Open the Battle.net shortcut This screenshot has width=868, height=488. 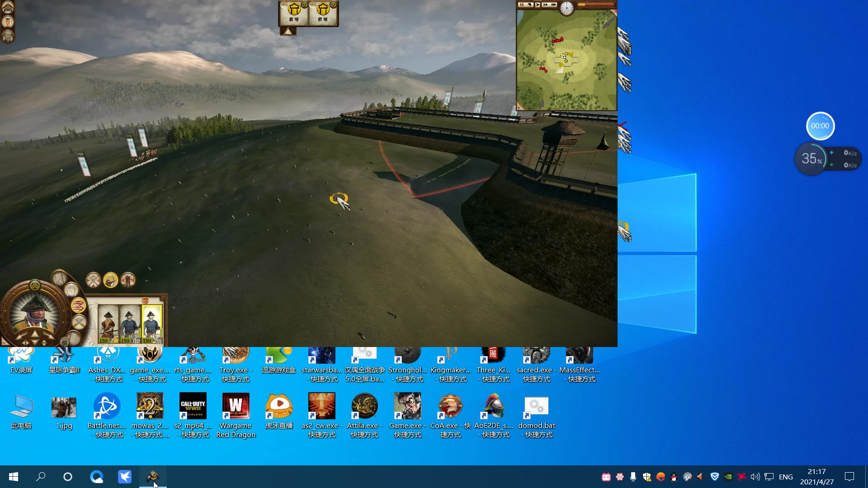107,416
